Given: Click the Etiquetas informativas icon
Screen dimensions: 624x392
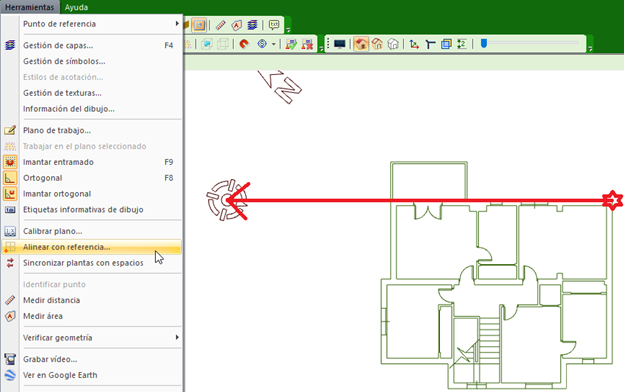Looking at the screenshot, I should click(10, 210).
